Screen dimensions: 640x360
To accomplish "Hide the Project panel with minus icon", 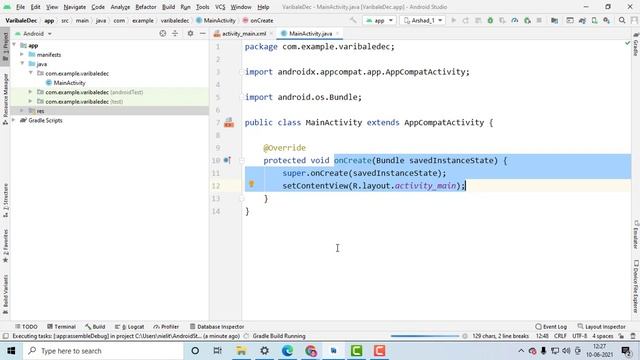I will [202, 33].
